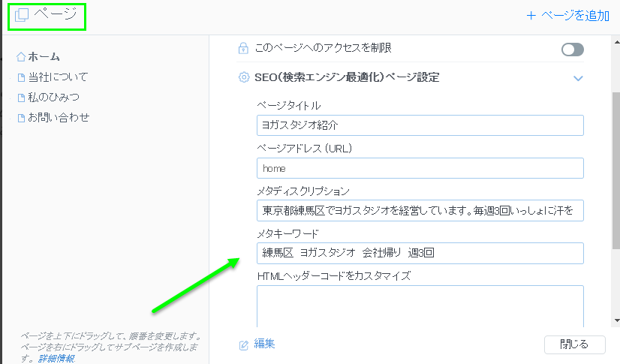Click the plus icon of ページを追加
This screenshot has height=364, width=620.
click(531, 16)
